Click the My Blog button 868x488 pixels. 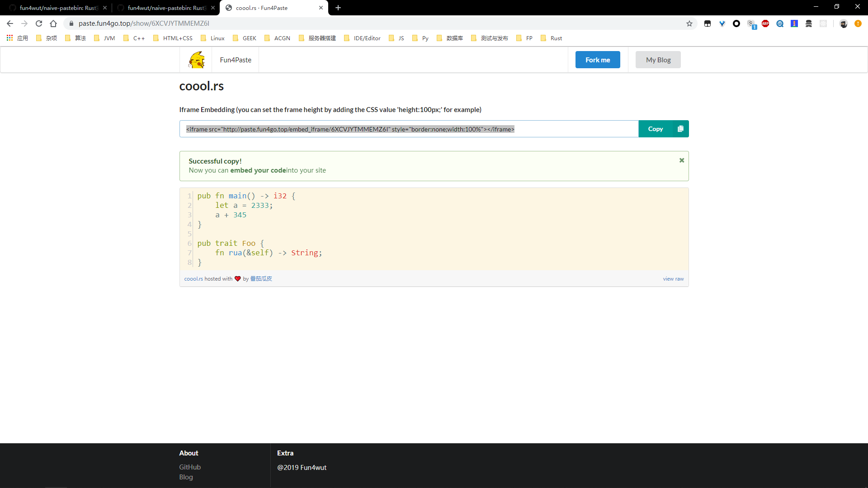(658, 60)
